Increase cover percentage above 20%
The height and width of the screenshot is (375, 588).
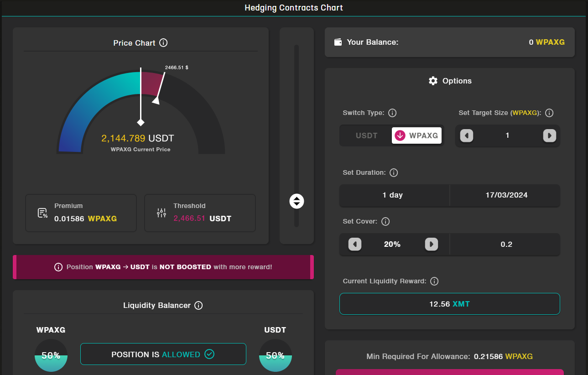pos(431,244)
